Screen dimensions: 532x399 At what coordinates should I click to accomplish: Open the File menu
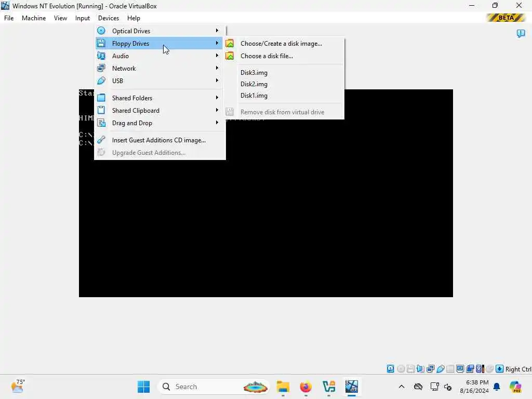pyautogui.click(x=9, y=18)
